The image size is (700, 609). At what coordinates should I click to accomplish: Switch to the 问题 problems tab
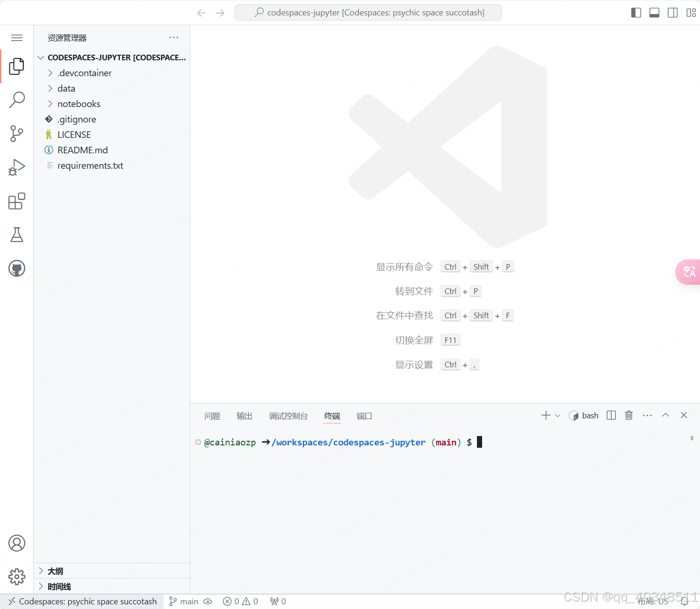coord(212,416)
